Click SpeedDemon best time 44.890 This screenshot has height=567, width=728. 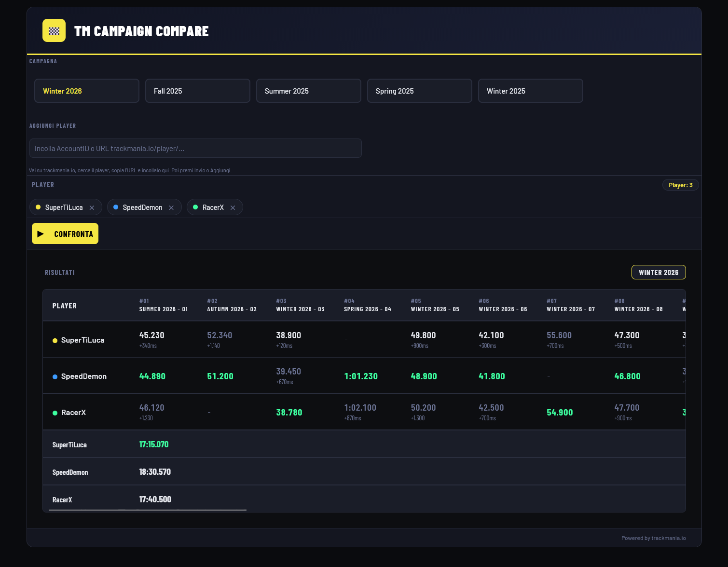point(152,376)
